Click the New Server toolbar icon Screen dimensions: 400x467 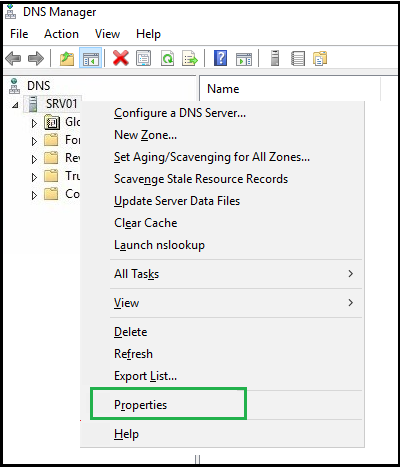(275, 58)
